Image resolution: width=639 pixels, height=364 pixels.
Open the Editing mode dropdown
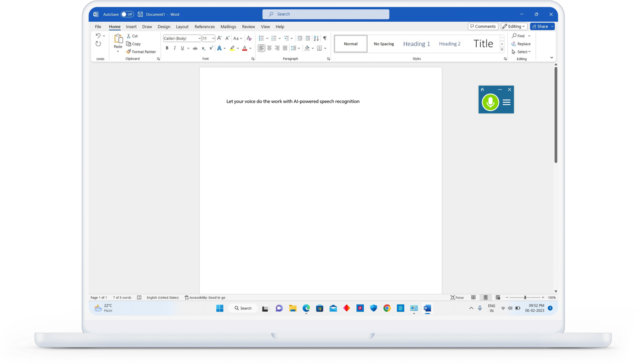pyautogui.click(x=514, y=26)
